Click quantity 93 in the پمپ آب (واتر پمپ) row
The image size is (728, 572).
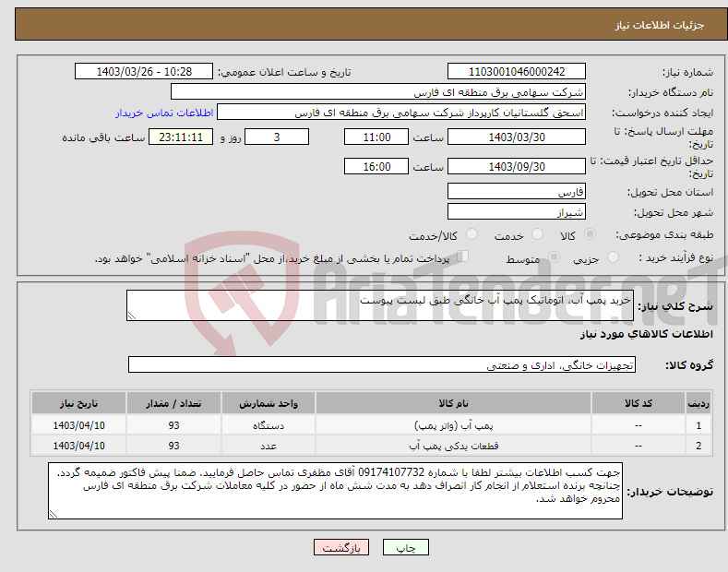[173, 425]
